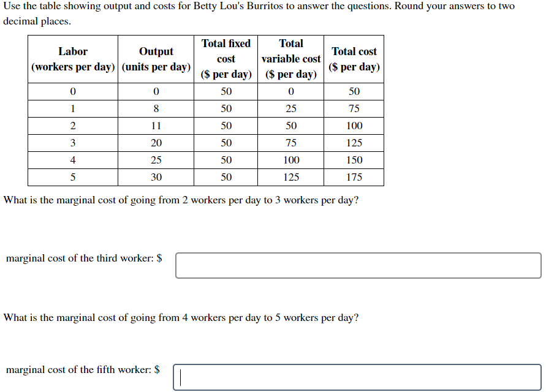Click the table cell with output 11
The height and width of the screenshot is (392, 546).
156,126
